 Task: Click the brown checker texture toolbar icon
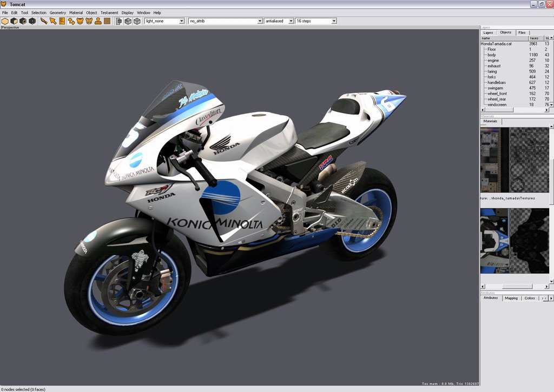click(107, 21)
